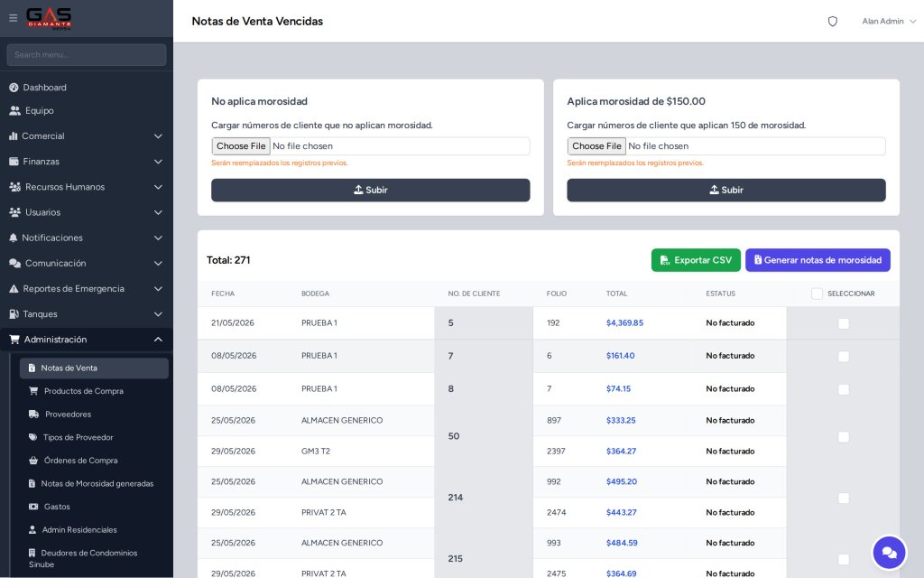Check the box for client 8 row
Image resolution: width=924 pixels, height=578 pixels.
coord(844,389)
